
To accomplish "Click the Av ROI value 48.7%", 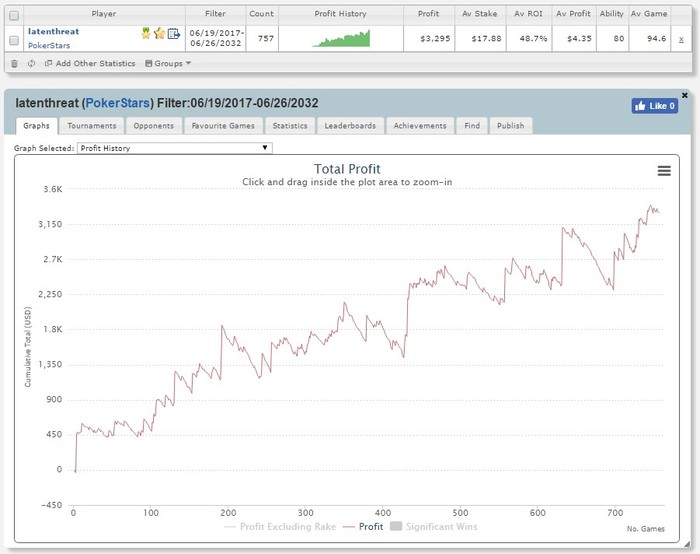I will click(x=533, y=38).
